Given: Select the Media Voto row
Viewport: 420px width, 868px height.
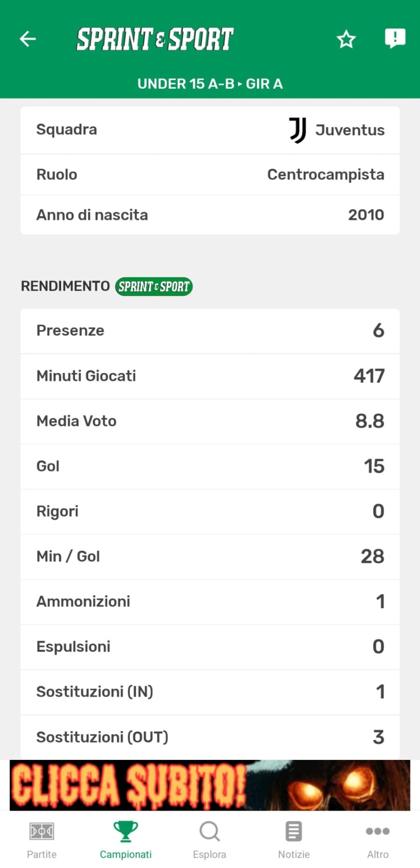Looking at the screenshot, I should point(210,421).
